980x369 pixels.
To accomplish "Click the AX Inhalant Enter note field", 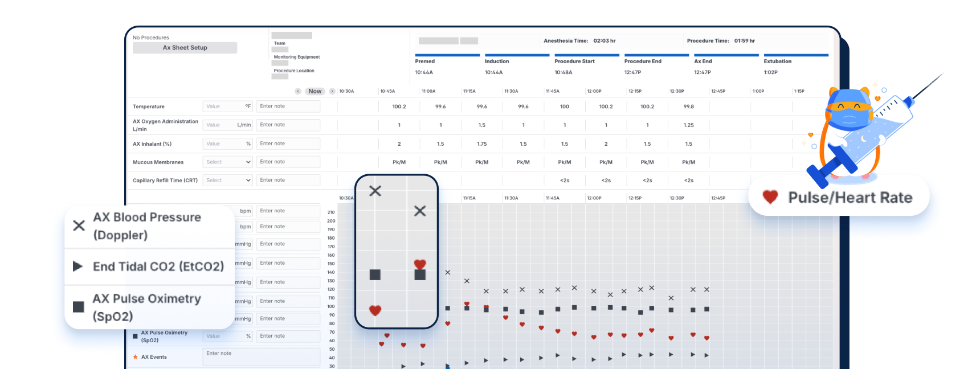I will pos(288,143).
